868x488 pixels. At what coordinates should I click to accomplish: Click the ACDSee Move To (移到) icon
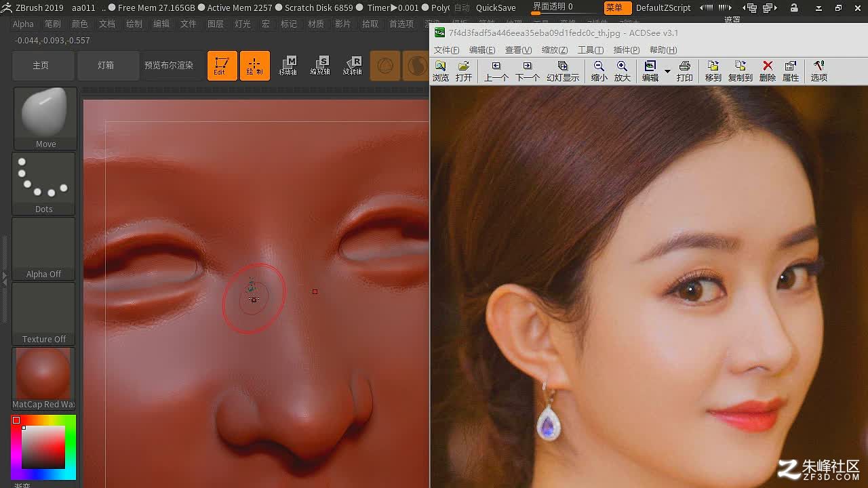click(x=713, y=71)
